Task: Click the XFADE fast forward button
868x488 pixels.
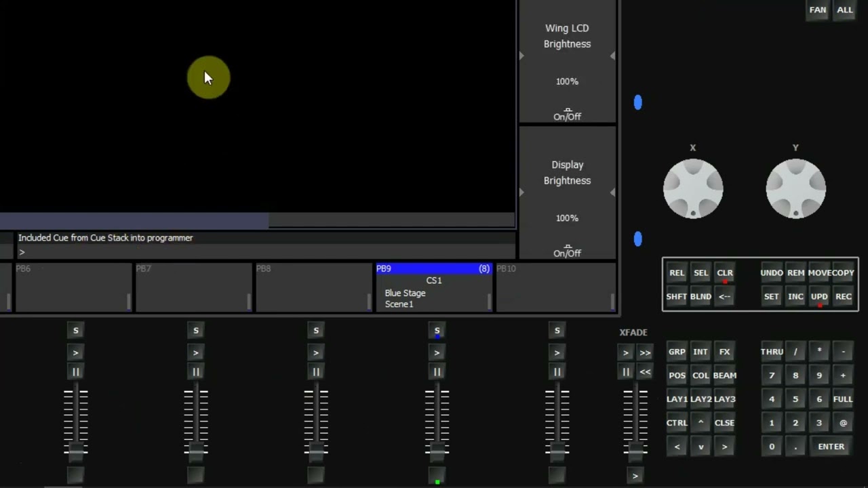Action: pos(645,353)
